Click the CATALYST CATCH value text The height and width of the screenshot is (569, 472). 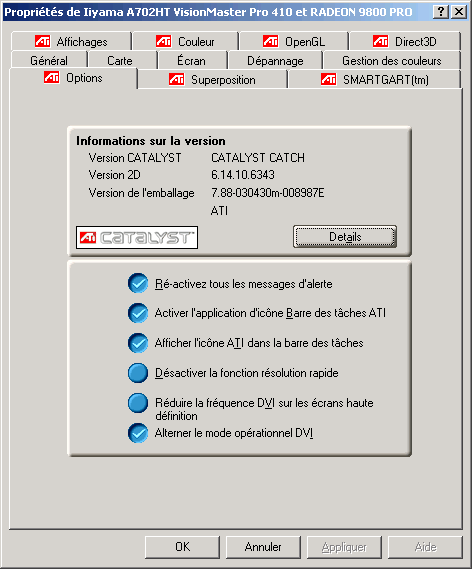pos(258,158)
